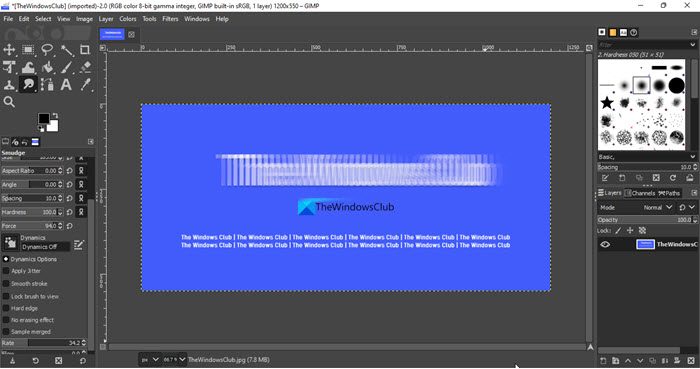
Task: Select the Eraser tool
Action: 85,67
